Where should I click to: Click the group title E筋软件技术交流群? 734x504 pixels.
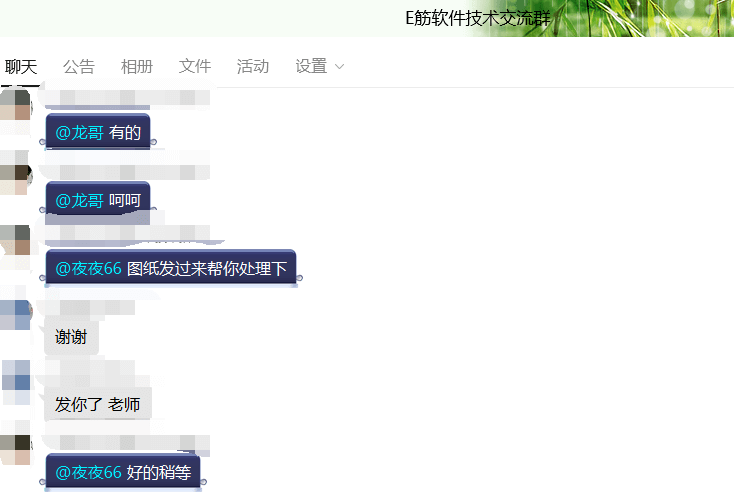[x=478, y=18]
